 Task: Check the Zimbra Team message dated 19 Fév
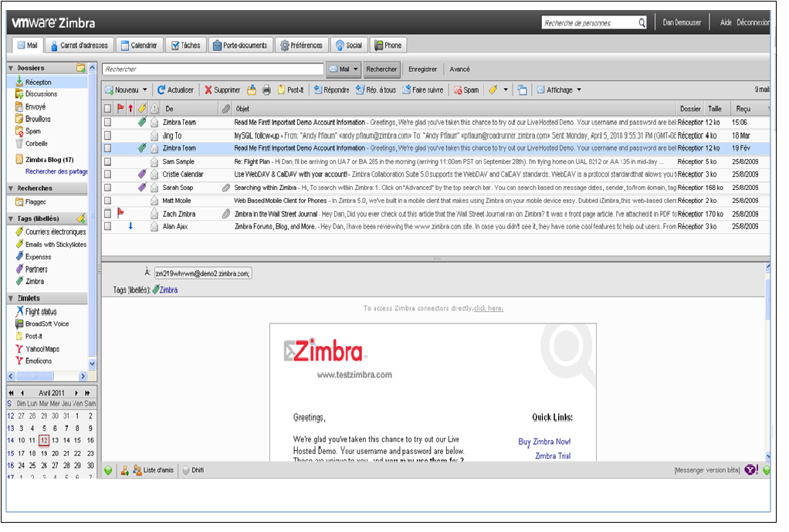pyautogui.click(x=107, y=148)
